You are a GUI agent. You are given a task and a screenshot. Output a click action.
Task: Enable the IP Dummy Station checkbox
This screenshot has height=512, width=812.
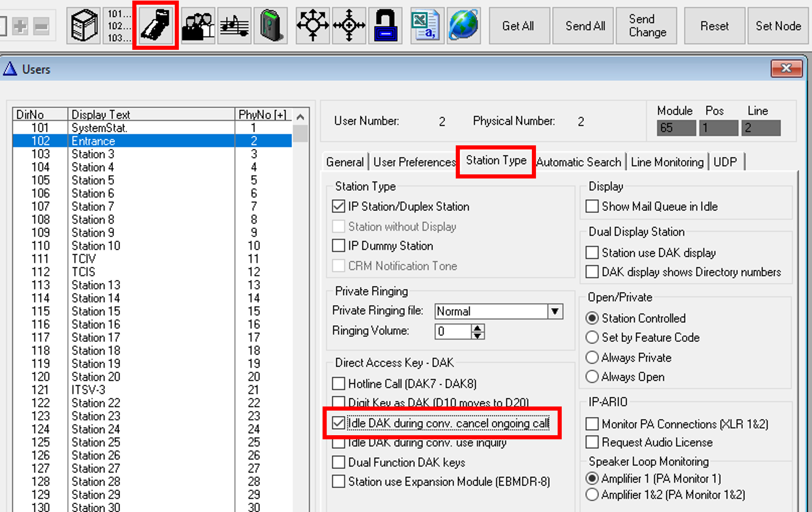click(339, 246)
